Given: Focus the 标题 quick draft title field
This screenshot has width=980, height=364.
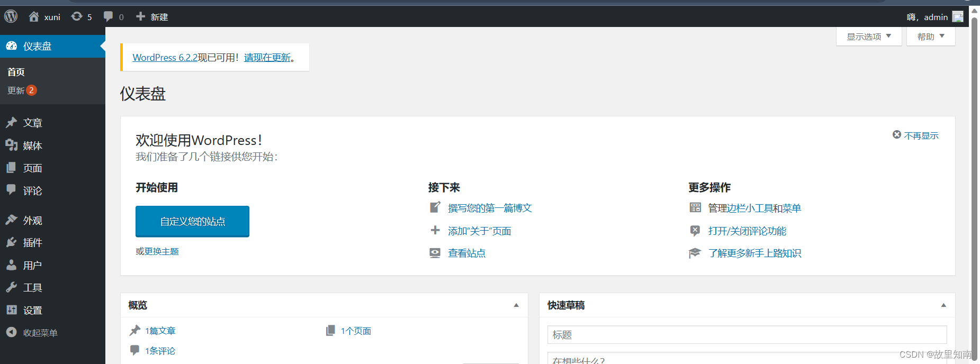Looking at the screenshot, I should point(747,334).
